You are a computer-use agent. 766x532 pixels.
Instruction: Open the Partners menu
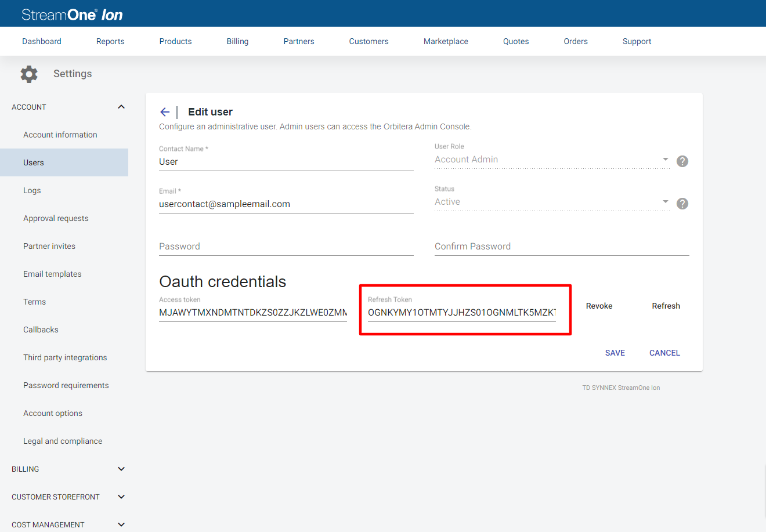[x=299, y=41]
